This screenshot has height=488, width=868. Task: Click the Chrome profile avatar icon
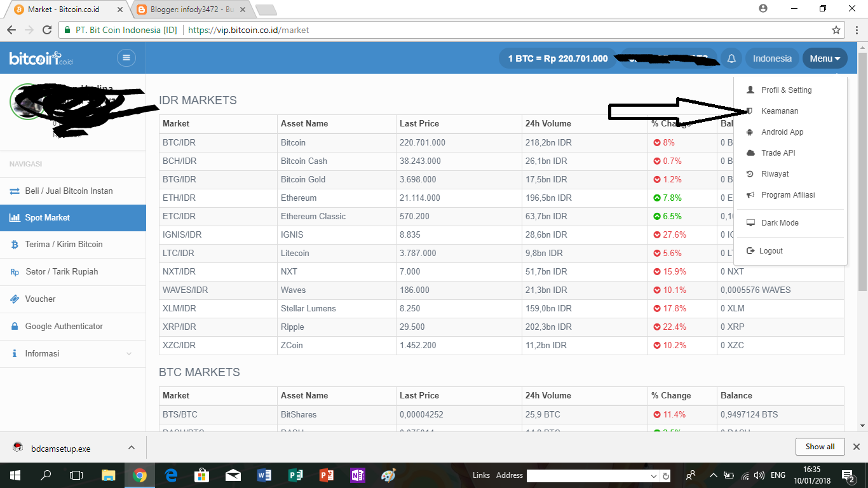coord(763,8)
